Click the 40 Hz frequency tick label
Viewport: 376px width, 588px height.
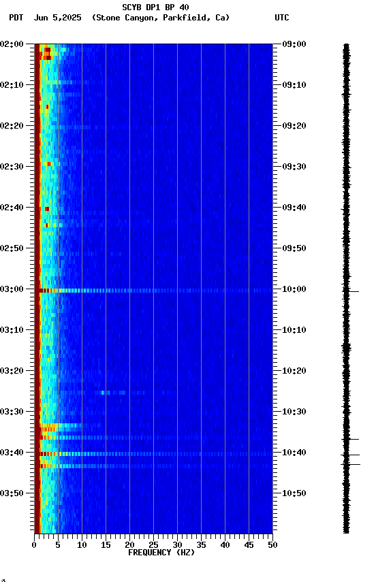[x=225, y=545]
